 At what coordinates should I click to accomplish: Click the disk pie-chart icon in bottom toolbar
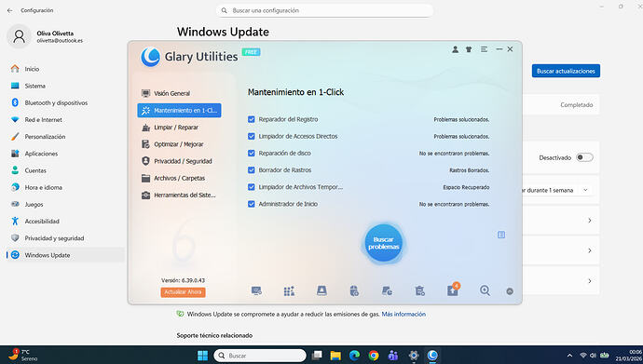click(x=387, y=291)
